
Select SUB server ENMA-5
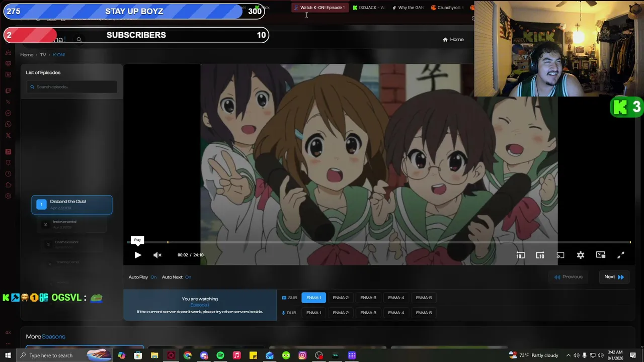[x=424, y=298]
